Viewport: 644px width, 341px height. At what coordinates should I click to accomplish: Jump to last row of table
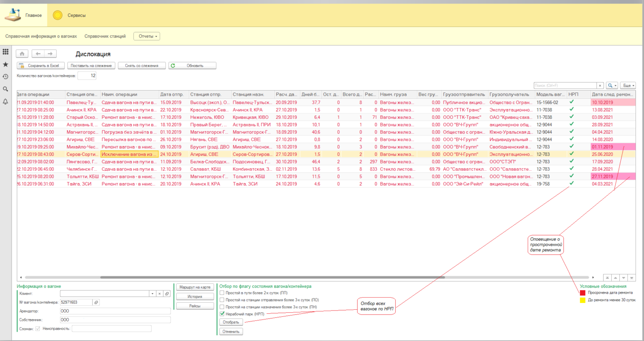[x=631, y=278]
